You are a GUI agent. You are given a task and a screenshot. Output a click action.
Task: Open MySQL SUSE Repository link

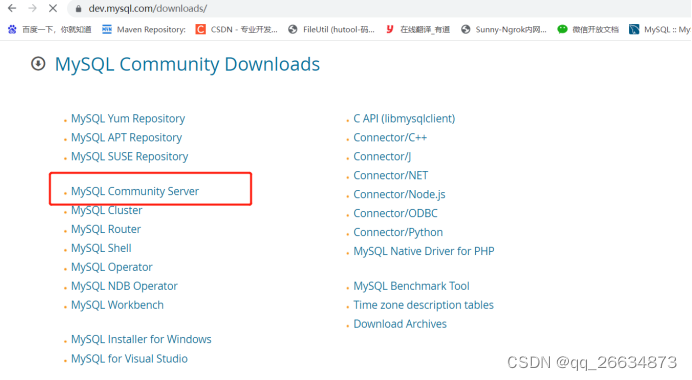(129, 156)
